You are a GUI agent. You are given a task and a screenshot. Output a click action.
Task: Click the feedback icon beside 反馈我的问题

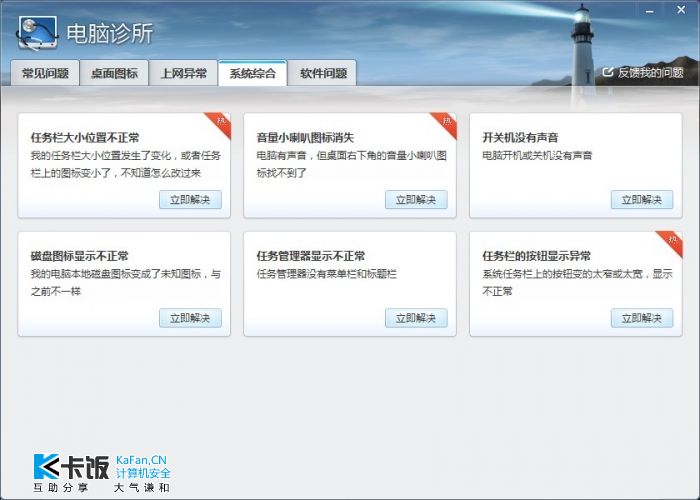tap(608, 72)
